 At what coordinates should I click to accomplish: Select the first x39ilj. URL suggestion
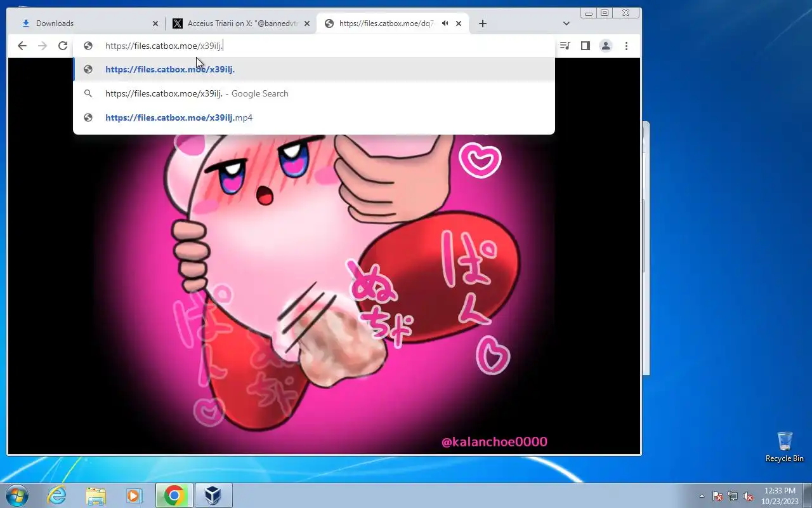314,69
